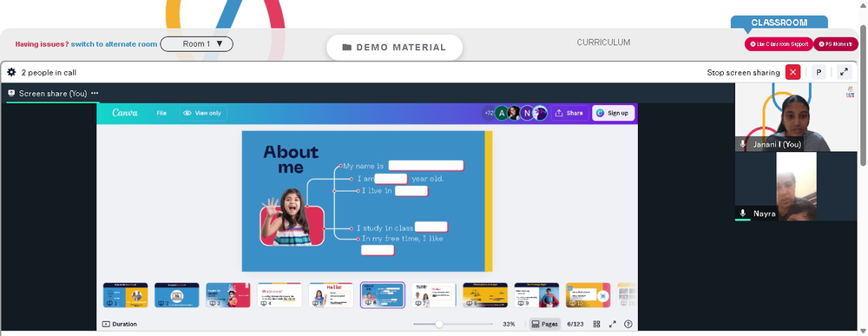The image size is (868, 336).
Task: Open the Canva grid view icon
Action: [x=597, y=324]
